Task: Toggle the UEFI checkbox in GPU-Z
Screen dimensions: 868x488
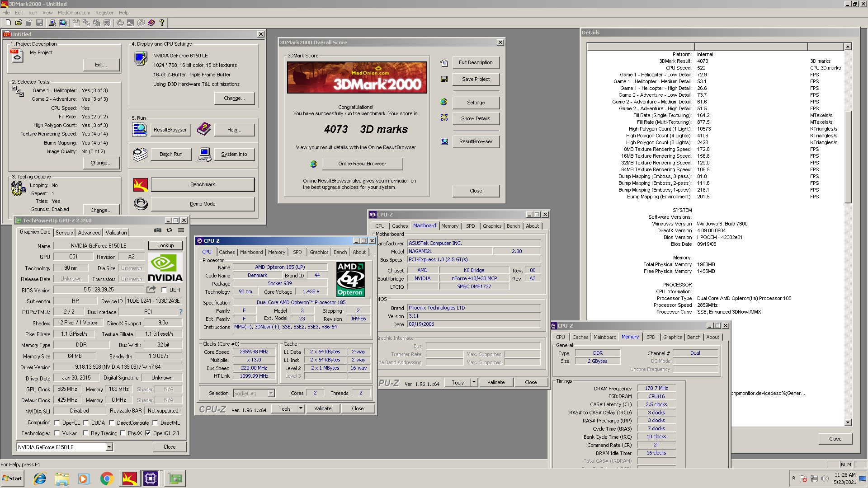Action: point(164,290)
